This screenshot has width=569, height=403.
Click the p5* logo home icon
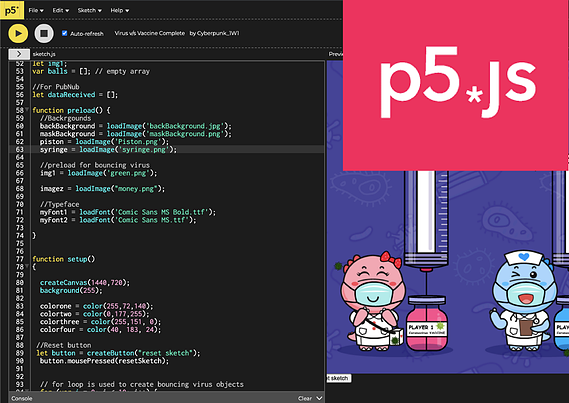12,10
